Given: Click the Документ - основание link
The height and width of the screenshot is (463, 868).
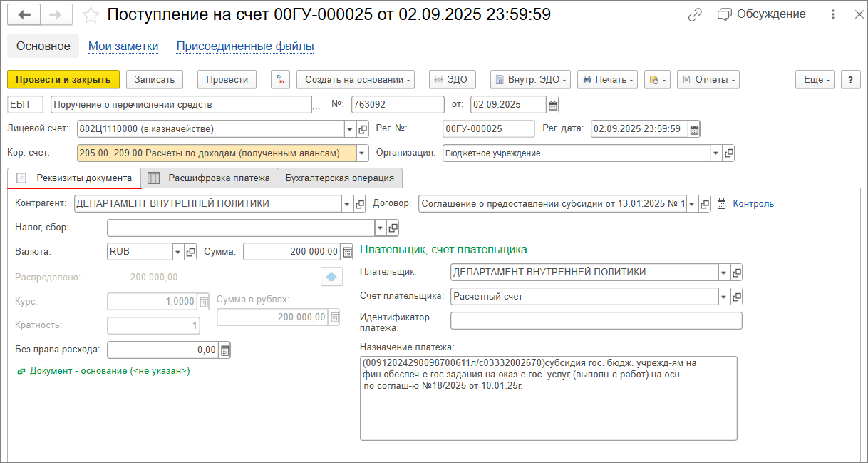Looking at the screenshot, I should click(109, 371).
